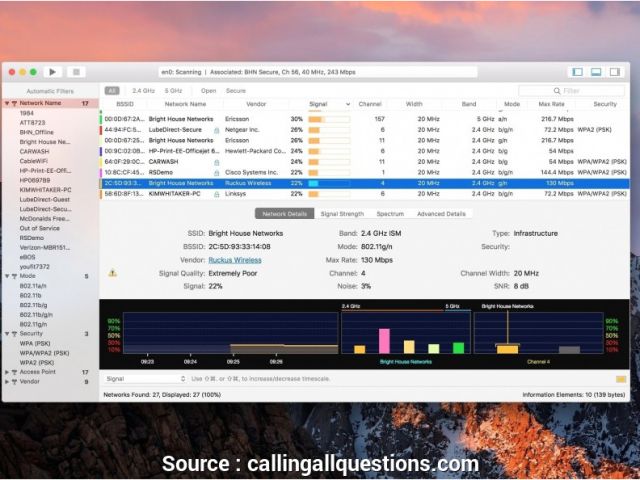The image size is (640, 480).
Task: Click the stop scan button in toolbar
Action: tap(76, 72)
